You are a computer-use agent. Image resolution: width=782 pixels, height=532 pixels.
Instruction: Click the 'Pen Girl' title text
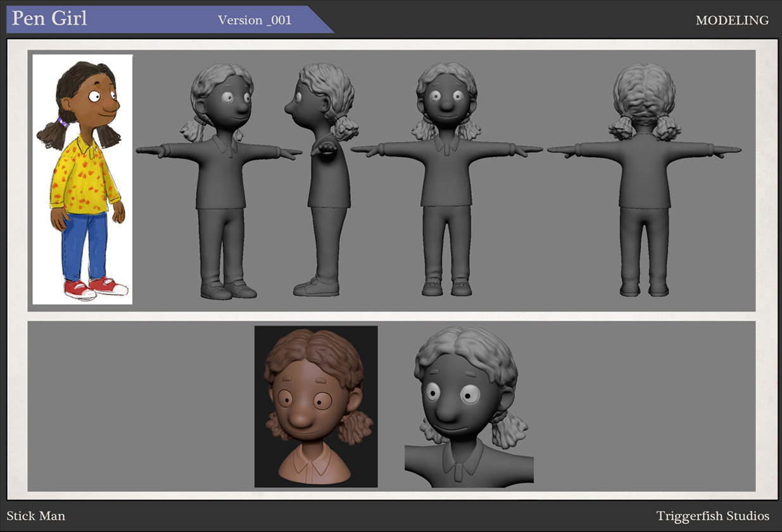[49, 18]
